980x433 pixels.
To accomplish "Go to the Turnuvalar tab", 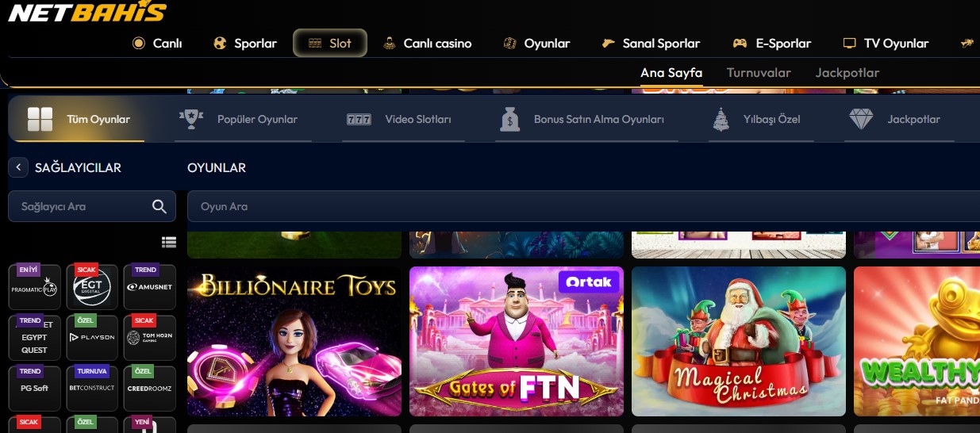I will [759, 73].
